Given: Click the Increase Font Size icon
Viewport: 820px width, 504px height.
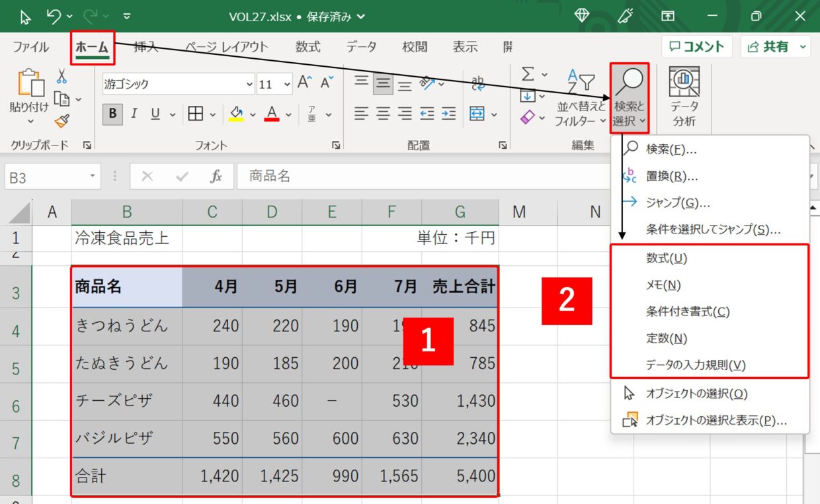Looking at the screenshot, I should 304,83.
